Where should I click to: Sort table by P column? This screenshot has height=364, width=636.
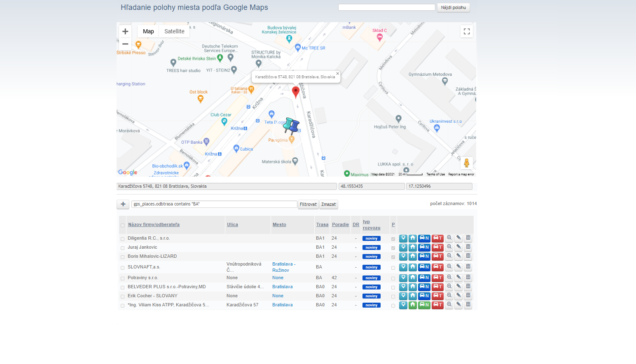click(x=393, y=224)
